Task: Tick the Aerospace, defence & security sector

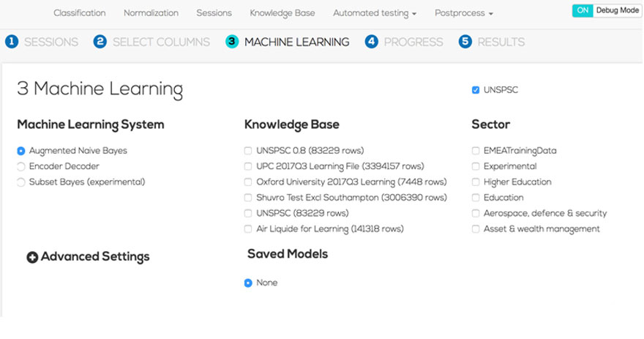Action: click(476, 214)
